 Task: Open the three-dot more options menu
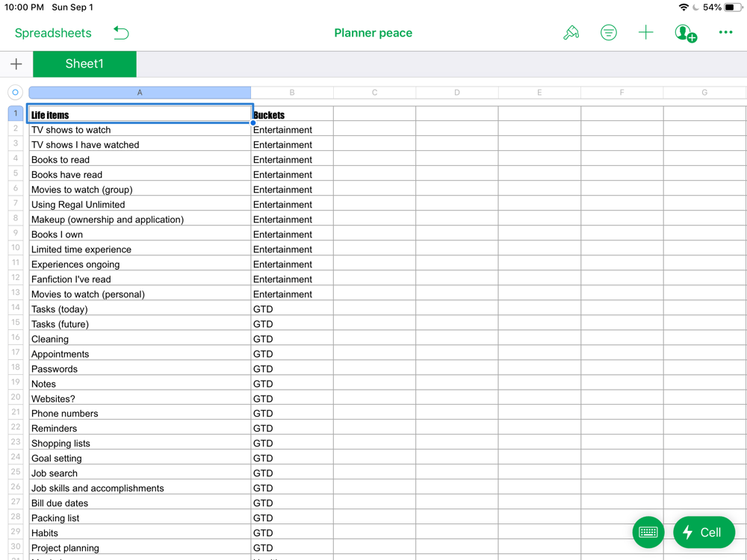[x=725, y=33]
